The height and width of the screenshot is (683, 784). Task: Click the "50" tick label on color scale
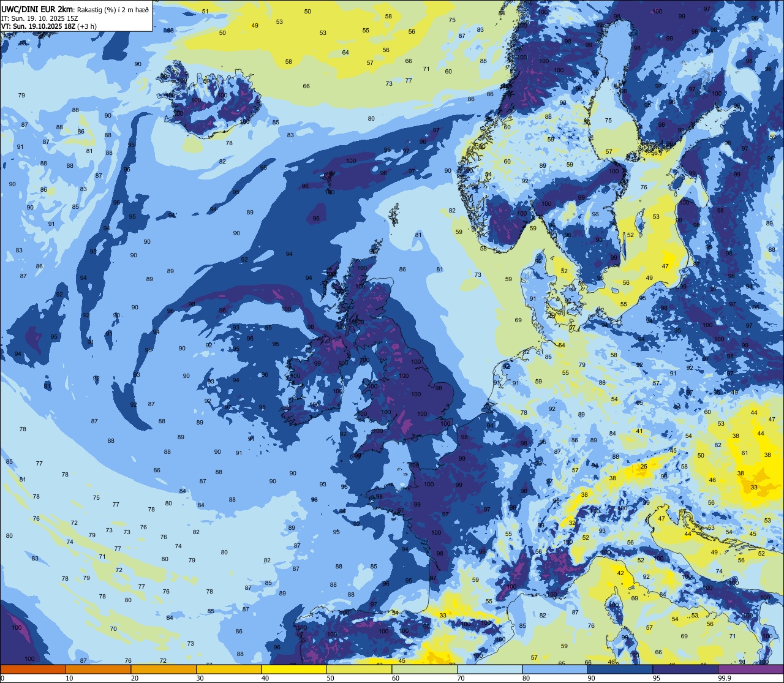[x=330, y=678]
